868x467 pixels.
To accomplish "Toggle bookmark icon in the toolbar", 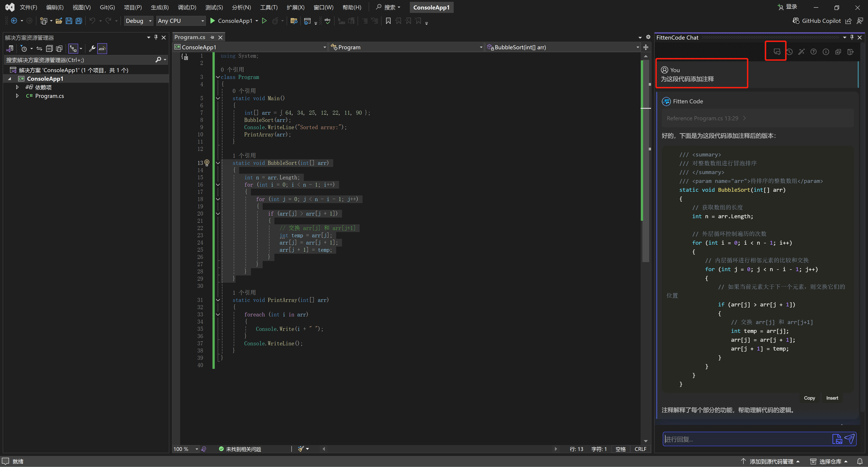I will point(388,21).
